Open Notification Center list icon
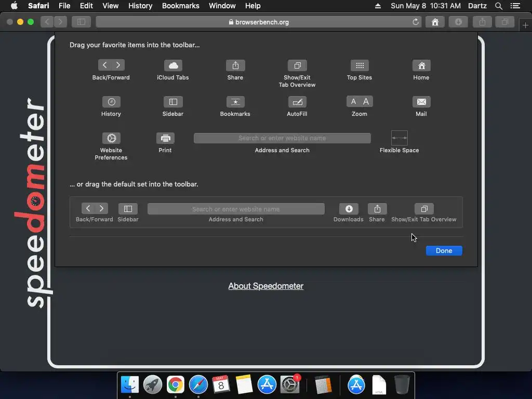The width and height of the screenshot is (532, 399). (x=515, y=6)
